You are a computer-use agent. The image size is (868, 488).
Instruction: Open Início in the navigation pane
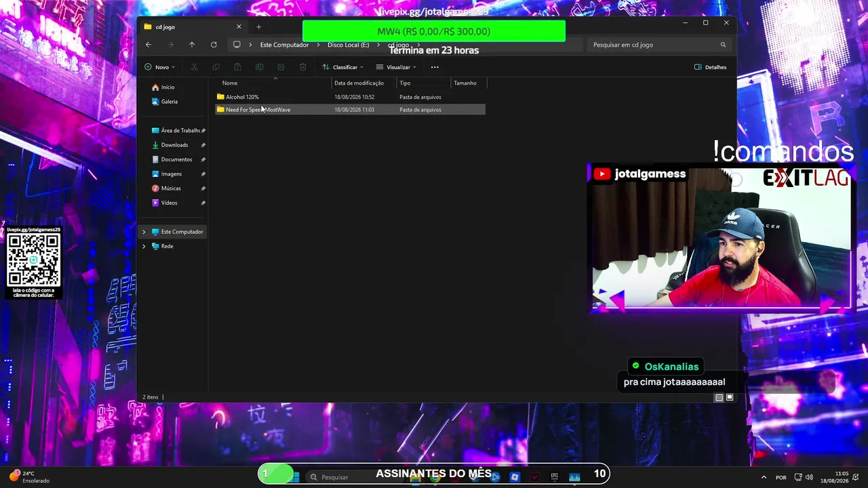163,87
